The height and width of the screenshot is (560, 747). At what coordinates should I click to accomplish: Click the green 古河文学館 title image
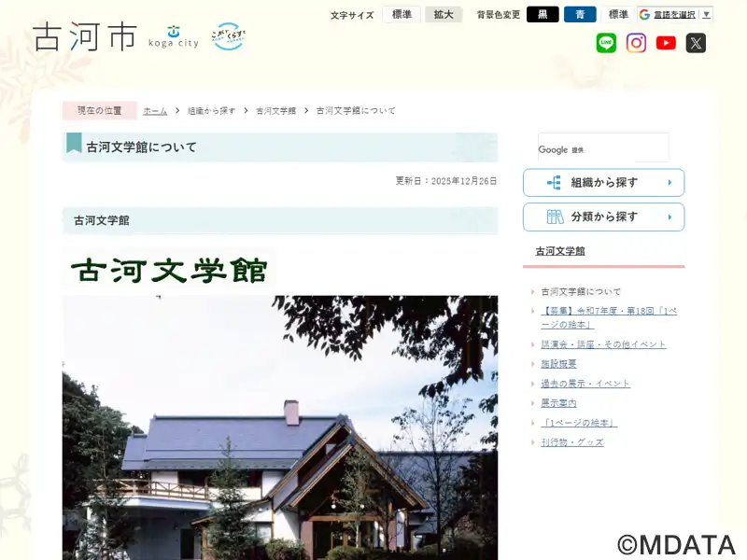[x=169, y=270]
